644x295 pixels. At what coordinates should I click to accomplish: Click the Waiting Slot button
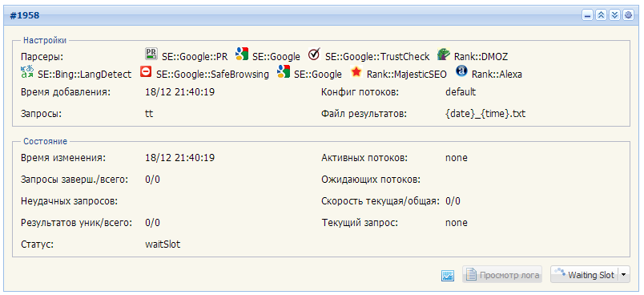tap(584, 274)
